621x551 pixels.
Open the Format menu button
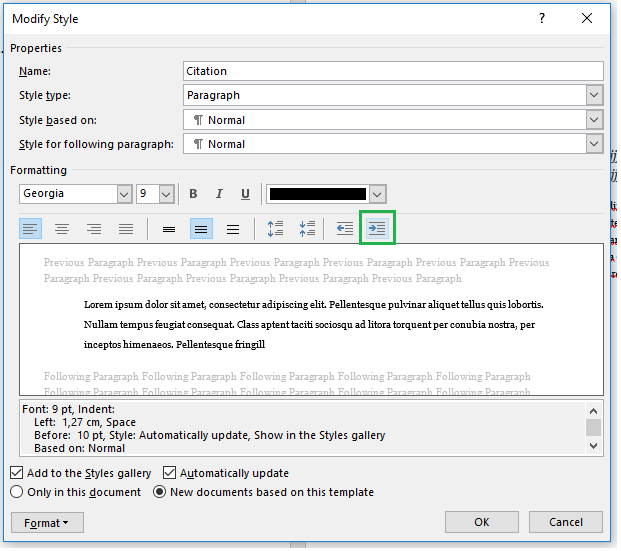(x=47, y=523)
